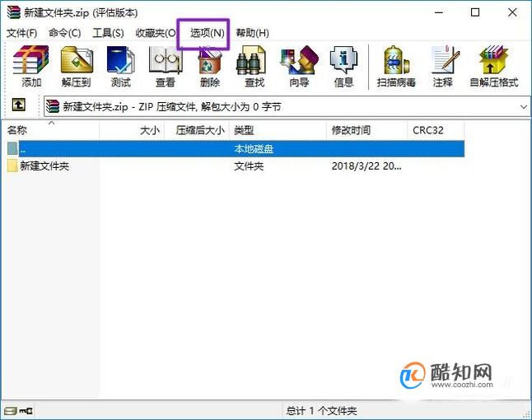Click the archive path address field

[286, 107]
